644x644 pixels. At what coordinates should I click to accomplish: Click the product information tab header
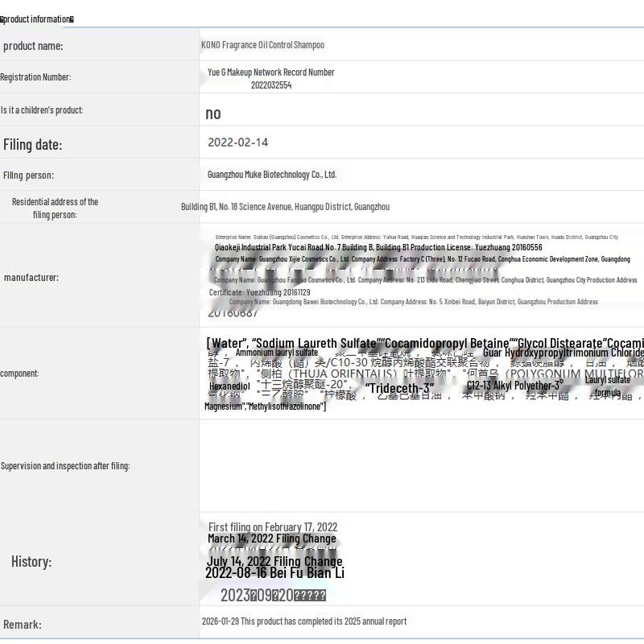pos(37,19)
